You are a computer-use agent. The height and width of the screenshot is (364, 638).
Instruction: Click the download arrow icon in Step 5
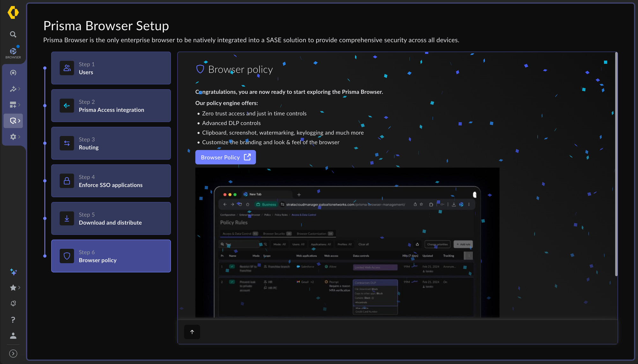tap(67, 219)
